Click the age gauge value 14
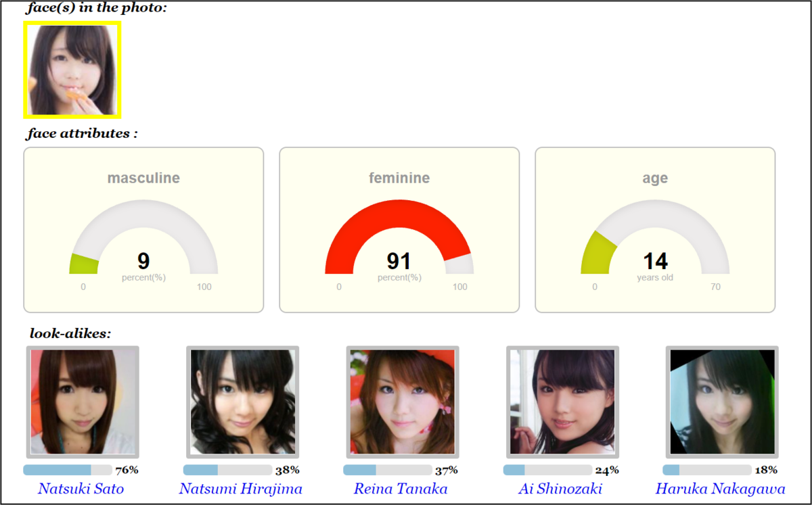 coord(655,261)
